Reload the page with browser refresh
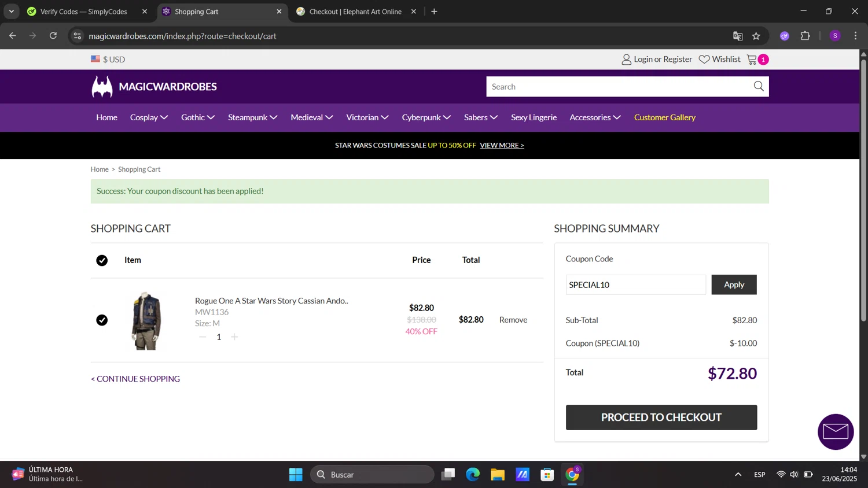 pos(53,36)
